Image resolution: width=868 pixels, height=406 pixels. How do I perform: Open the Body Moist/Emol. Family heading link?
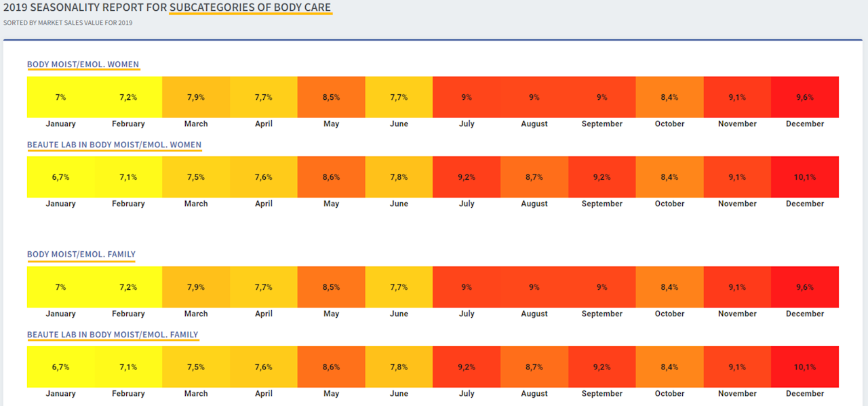81,255
